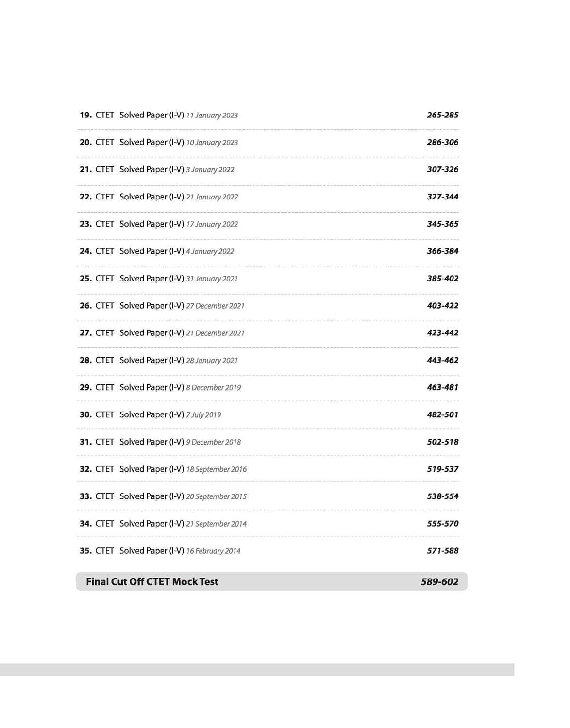Go to entry 22, 21 January 2022
This screenshot has width=570, height=728.
(268, 197)
